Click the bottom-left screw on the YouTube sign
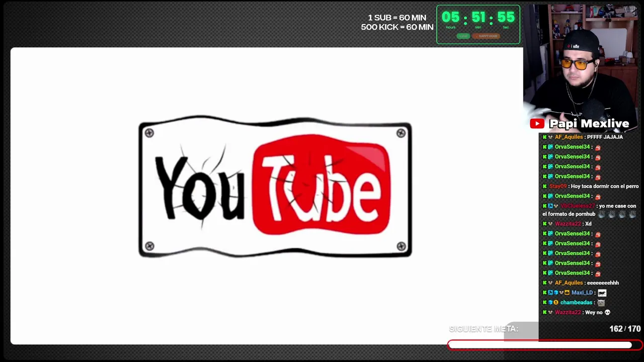Screen dimensions: 644x362 coord(149,246)
